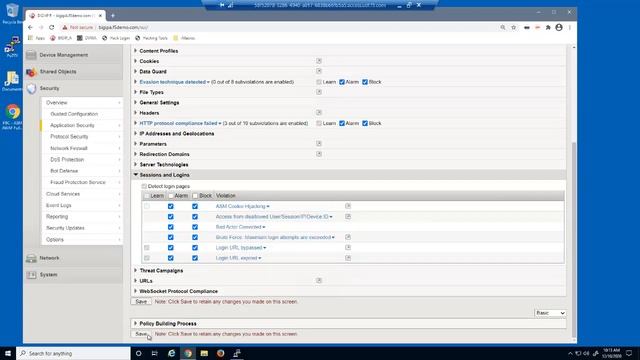Go back in Chrome browser
Screen dimensions: 640x360
(x=30, y=27)
